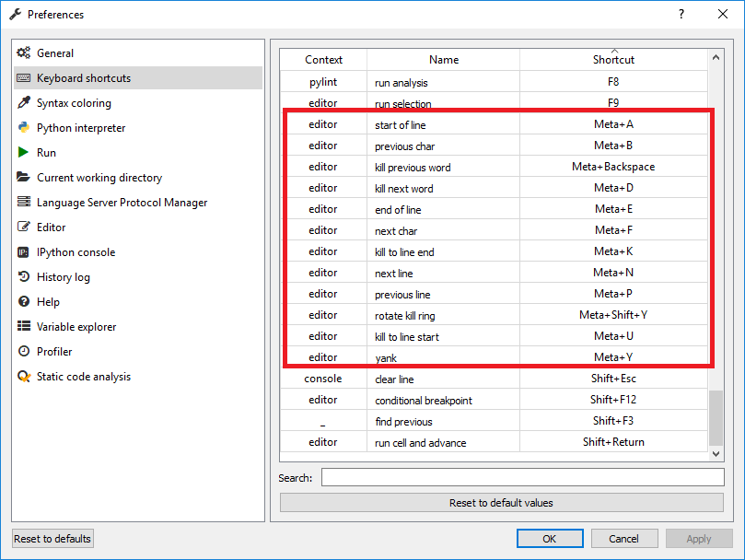Click the Variable explorer table icon
This screenshot has width=745, height=560.
24,326
